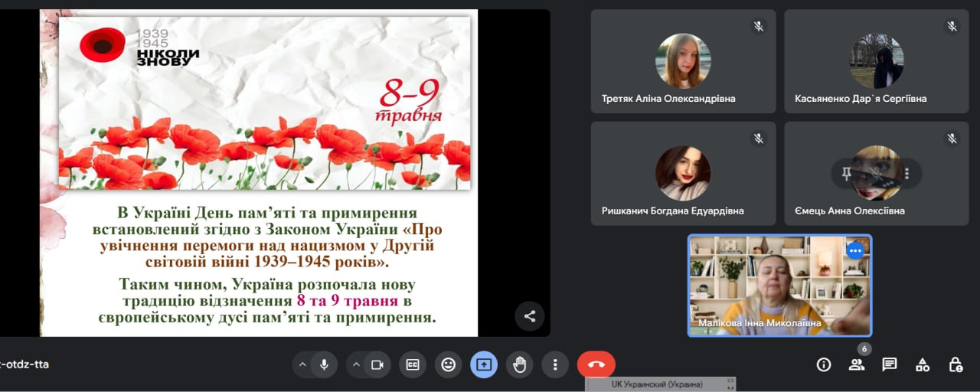Open more options on Ємець Анна's tile
Viewport: 980px width, 392px height.
click(907, 174)
